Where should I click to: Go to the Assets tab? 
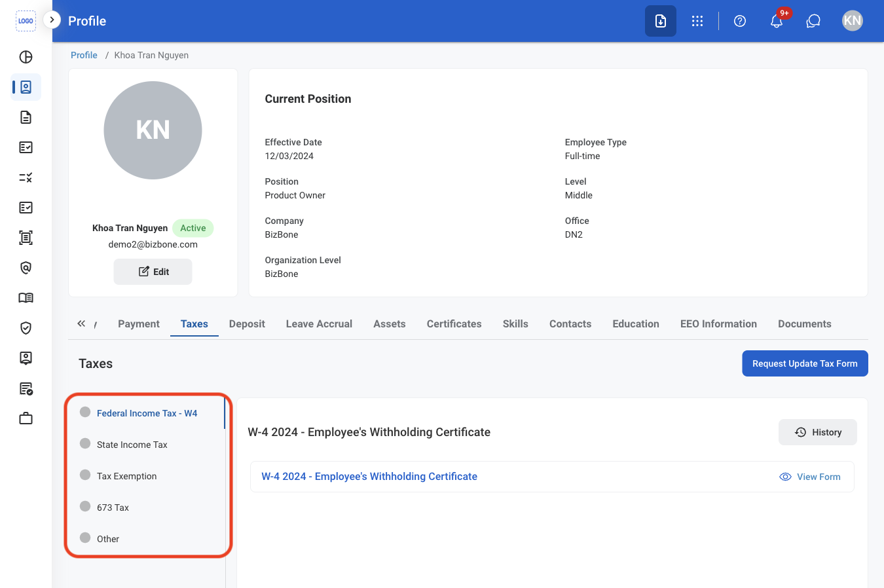[x=390, y=324]
